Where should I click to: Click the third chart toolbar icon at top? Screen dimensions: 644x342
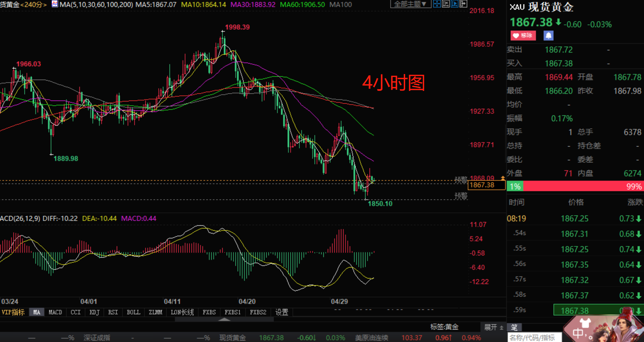[454, 4]
